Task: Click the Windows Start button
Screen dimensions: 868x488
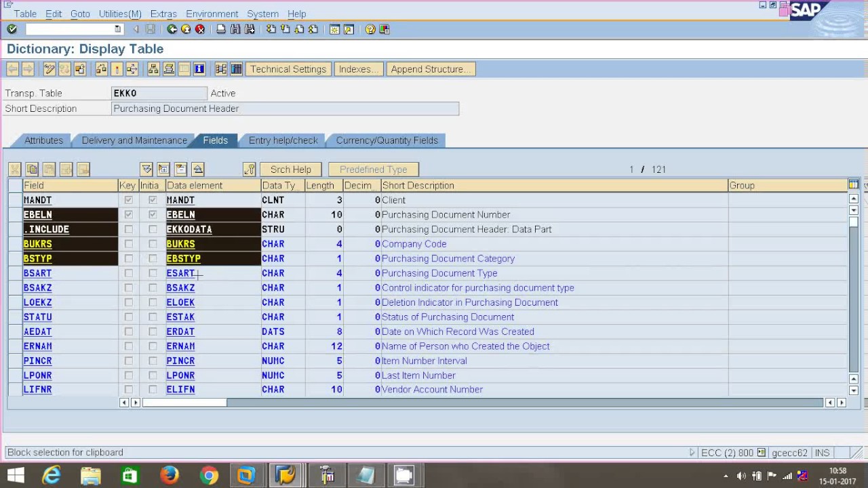Action: pos(15,475)
